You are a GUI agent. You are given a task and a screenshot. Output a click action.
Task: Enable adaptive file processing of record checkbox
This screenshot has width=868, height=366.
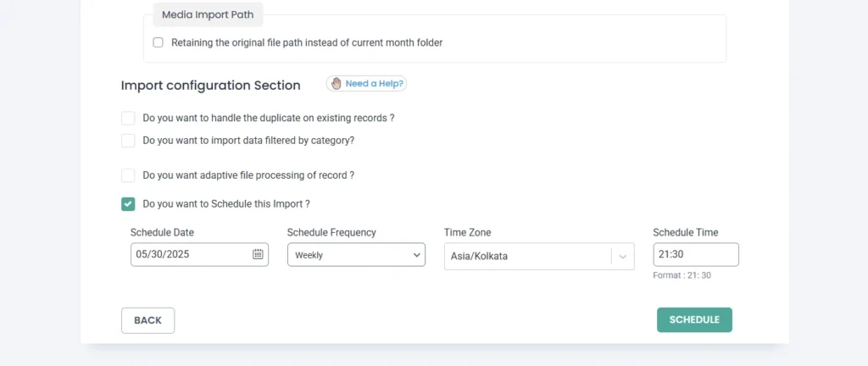(x=128, y=175)
